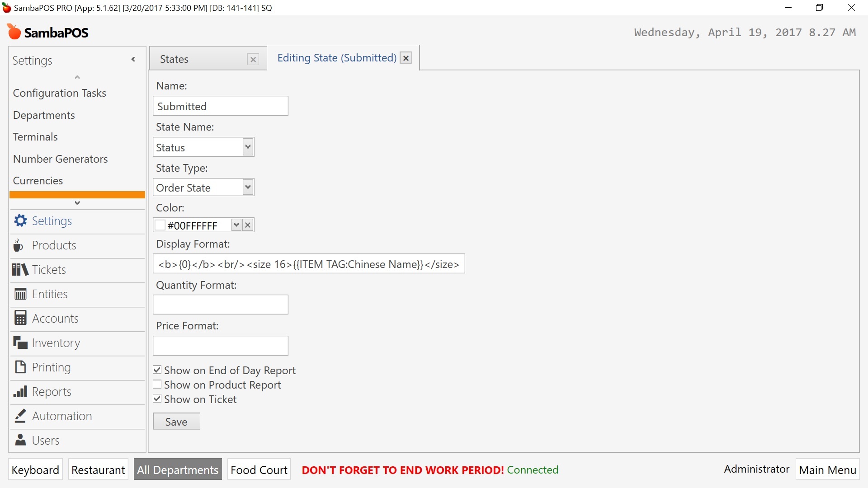
Task: Select the Food Court department tab
Action: pos(259,469)
